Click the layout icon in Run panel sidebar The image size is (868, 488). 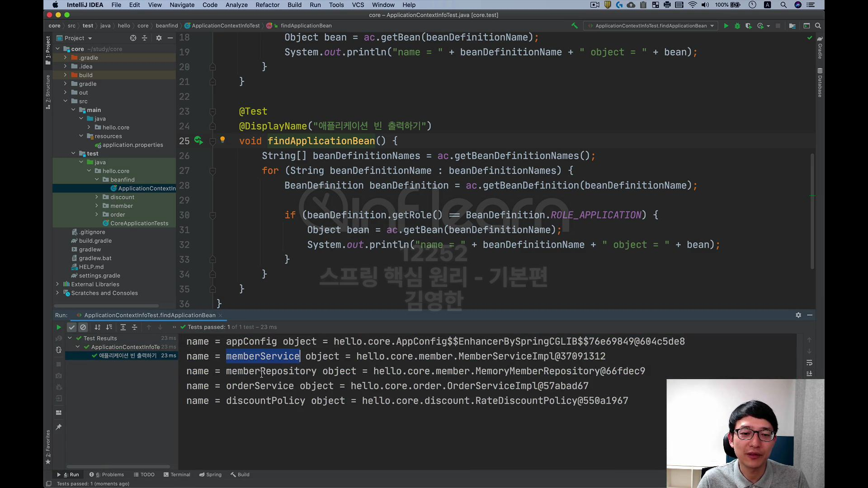tap(58, 413)
